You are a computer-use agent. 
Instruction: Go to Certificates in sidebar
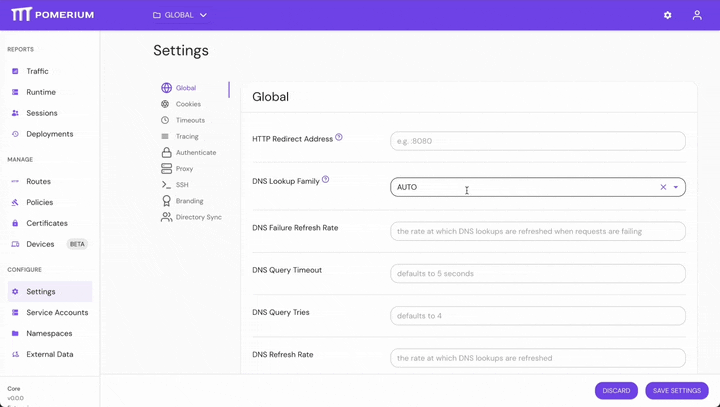pos(47,223)
